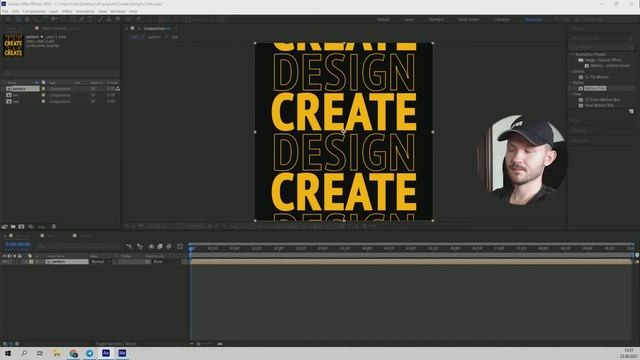The image size is (640, 360).
Task: Click the current time display in timeline
Action: pyautogui.click(x=18, y=244)
